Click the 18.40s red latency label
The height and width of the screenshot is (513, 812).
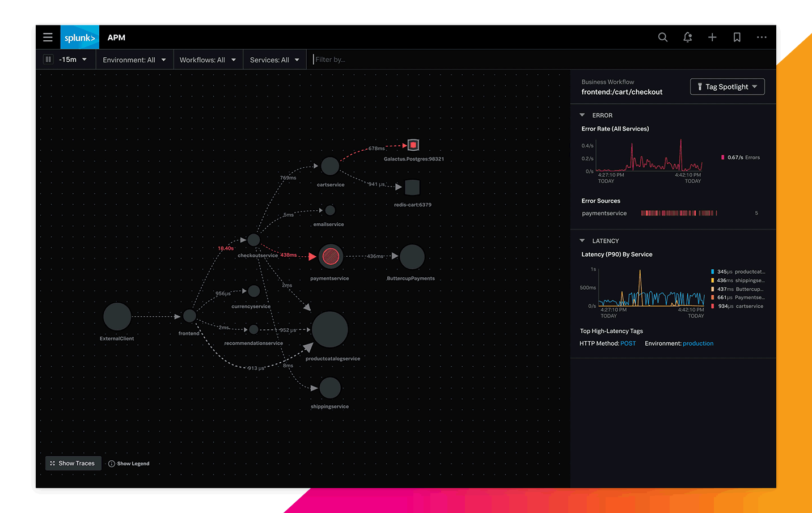(x=226, y=248)
